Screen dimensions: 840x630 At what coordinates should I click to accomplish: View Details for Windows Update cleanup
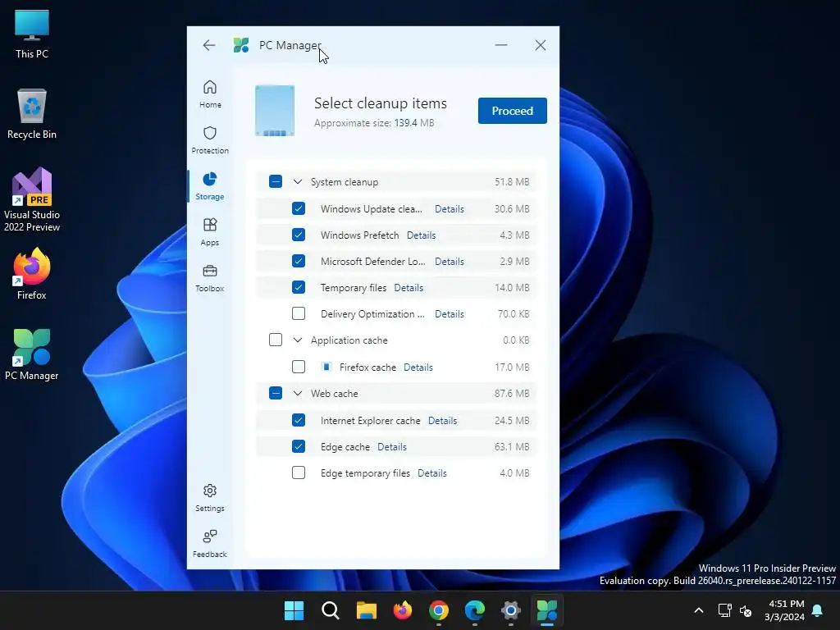tap(450, 209)
